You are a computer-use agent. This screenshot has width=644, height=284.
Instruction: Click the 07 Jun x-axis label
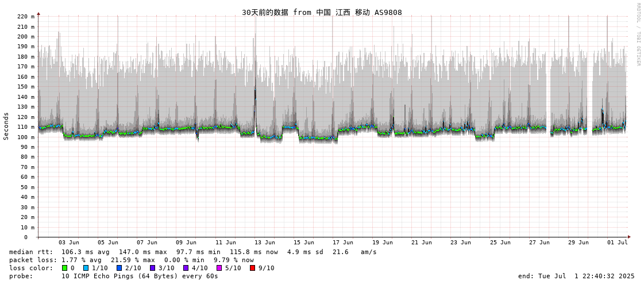(x=147, y=243)
